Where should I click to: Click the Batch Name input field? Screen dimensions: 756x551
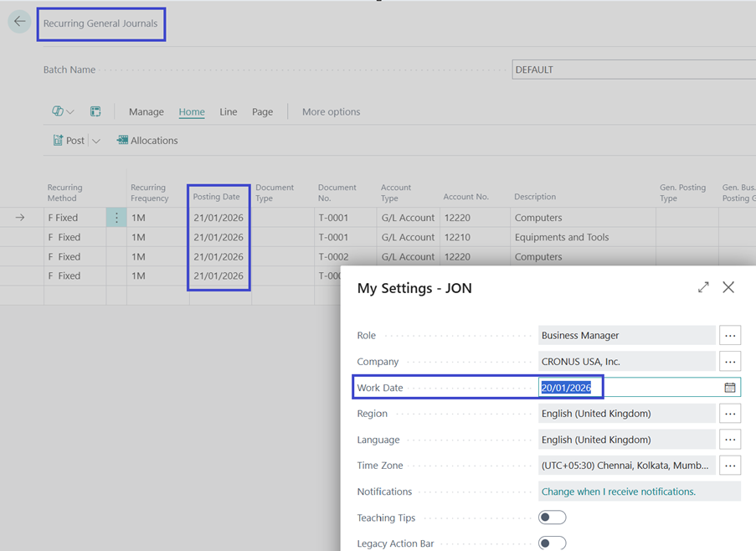coord(633,70)
